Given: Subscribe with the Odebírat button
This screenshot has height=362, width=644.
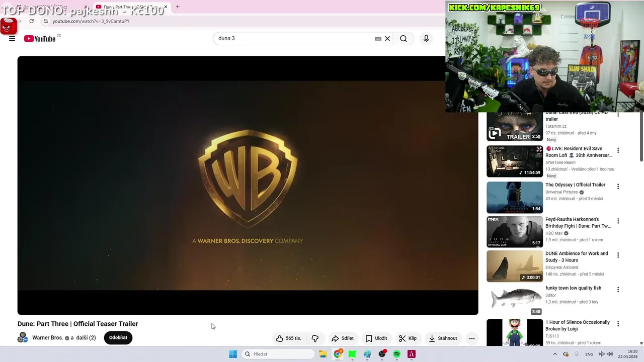Looking at the screenshot, I should point(118,338).
